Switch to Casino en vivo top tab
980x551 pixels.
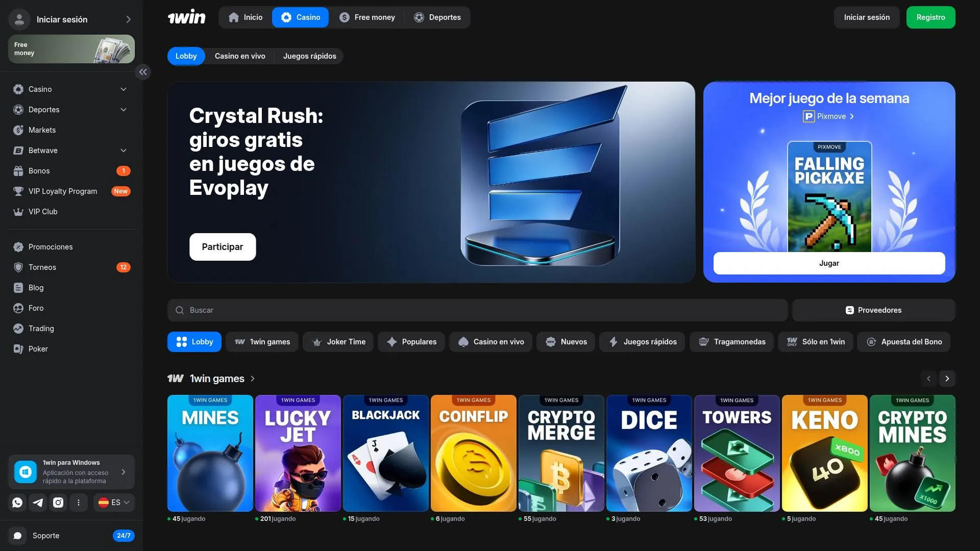coord(240,56)
